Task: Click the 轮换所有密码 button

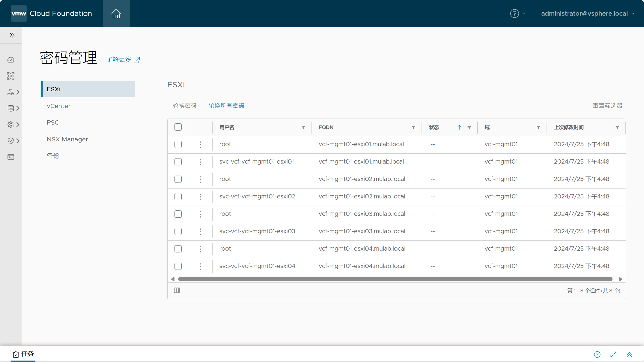Action: point(226,106)
